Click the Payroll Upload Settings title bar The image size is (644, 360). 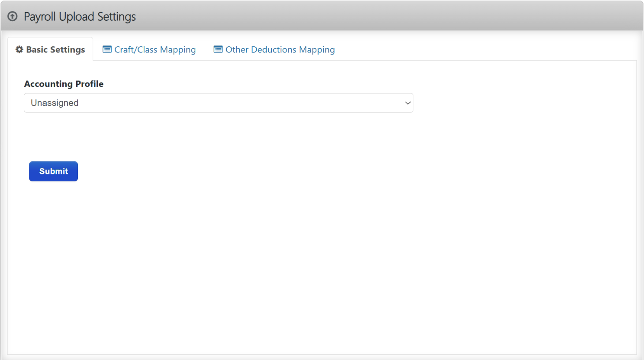80,16
